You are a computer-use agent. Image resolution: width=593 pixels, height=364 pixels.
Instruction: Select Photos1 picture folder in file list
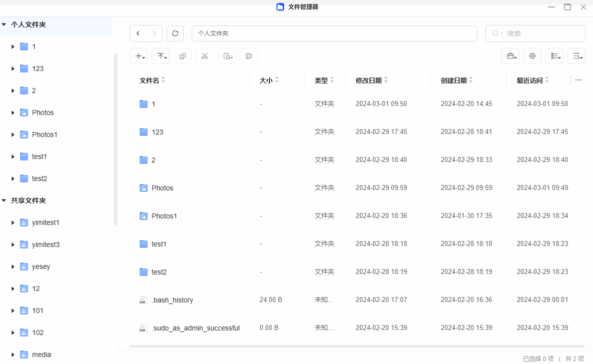coord(143,216)
